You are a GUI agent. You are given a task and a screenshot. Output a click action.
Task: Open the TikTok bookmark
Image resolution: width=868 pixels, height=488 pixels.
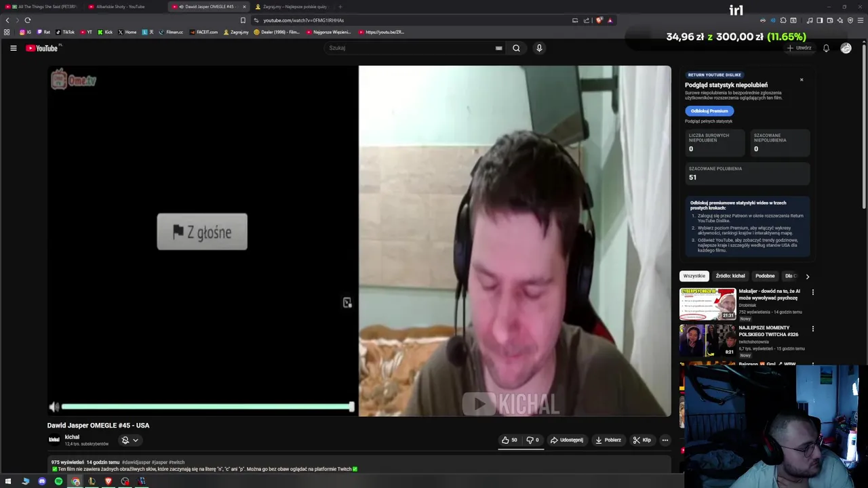coord(65,32)
